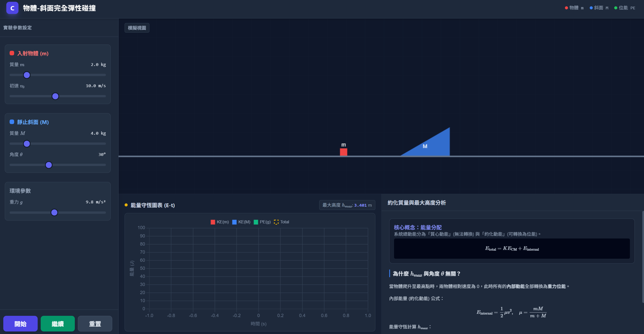Click the 質量 m slider handle
Image resolution: width=644 pixels, height=334 pixels.
tap(27, 75)
